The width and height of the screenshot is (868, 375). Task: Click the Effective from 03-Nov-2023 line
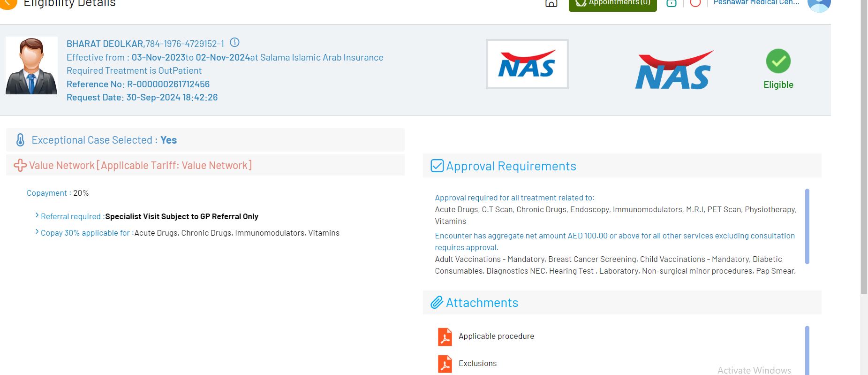225,57
